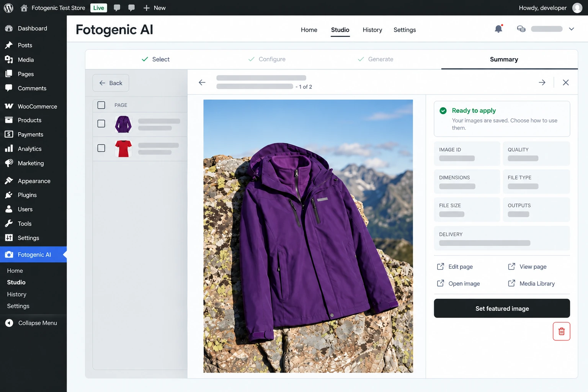
Task: Click 'Ready to apply' status text
Action: (474, 110)
